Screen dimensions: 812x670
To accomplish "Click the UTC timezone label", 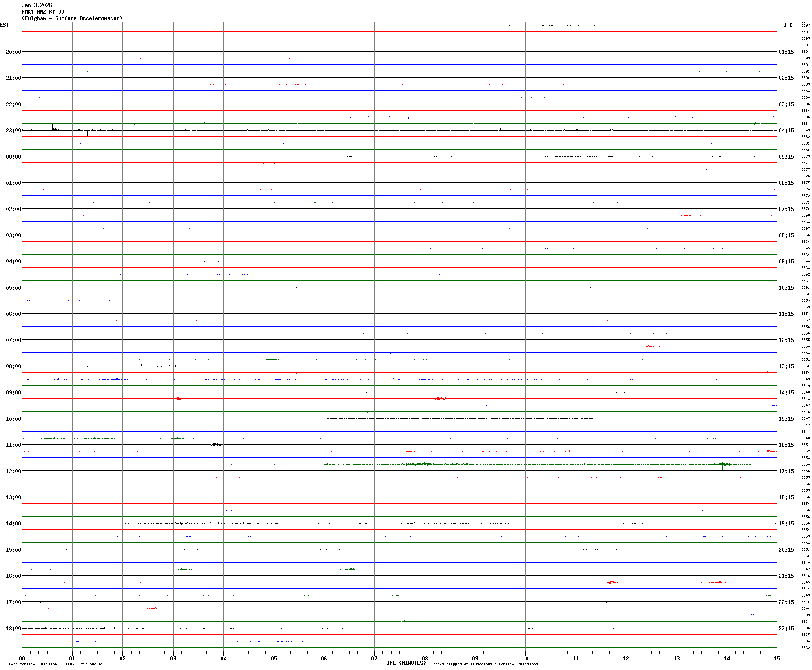I will [x=788, y=25].
